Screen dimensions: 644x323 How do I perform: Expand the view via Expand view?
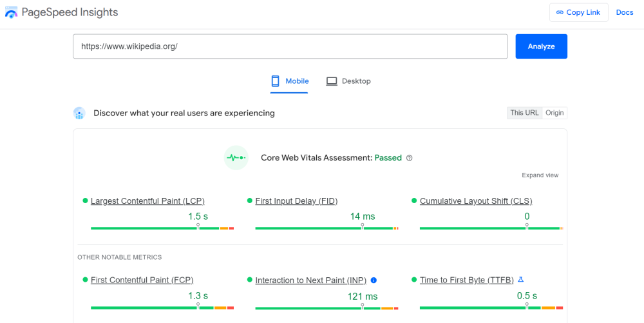tap(540, 175)
